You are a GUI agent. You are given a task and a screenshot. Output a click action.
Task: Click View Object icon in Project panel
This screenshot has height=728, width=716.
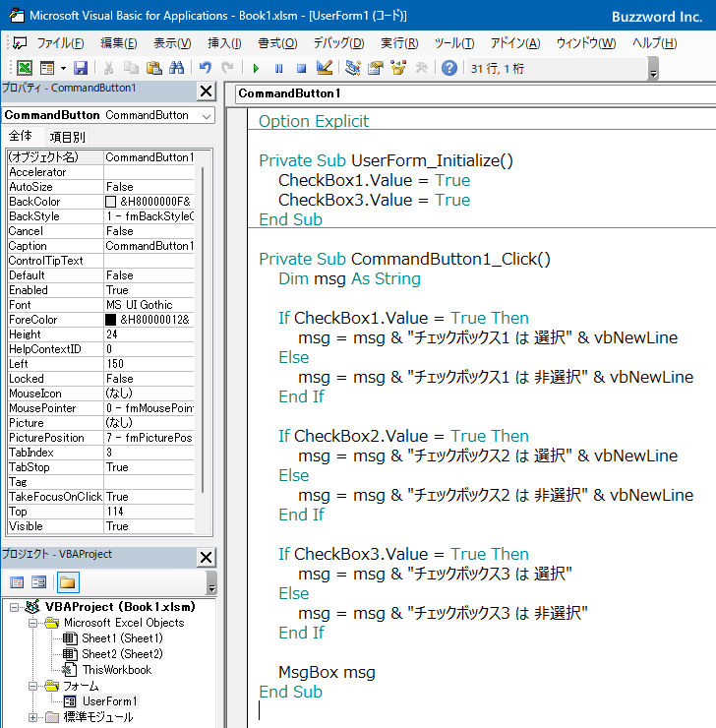click(39, 582)
